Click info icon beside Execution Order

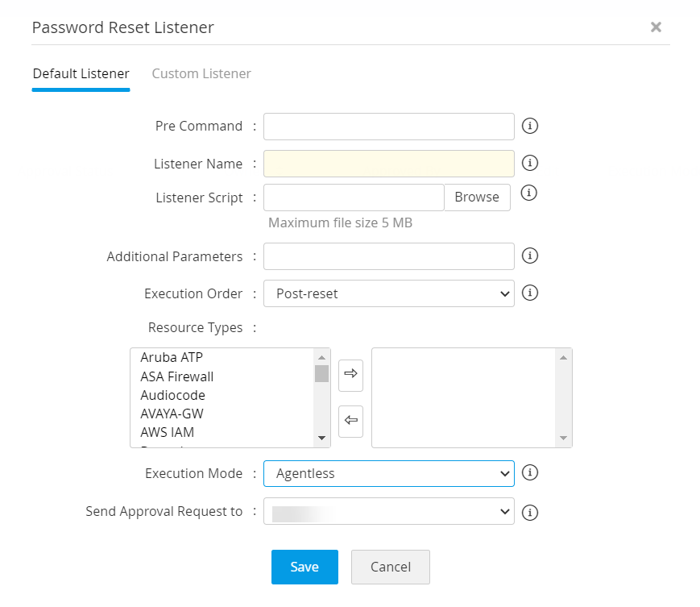[x=530, y=293]
